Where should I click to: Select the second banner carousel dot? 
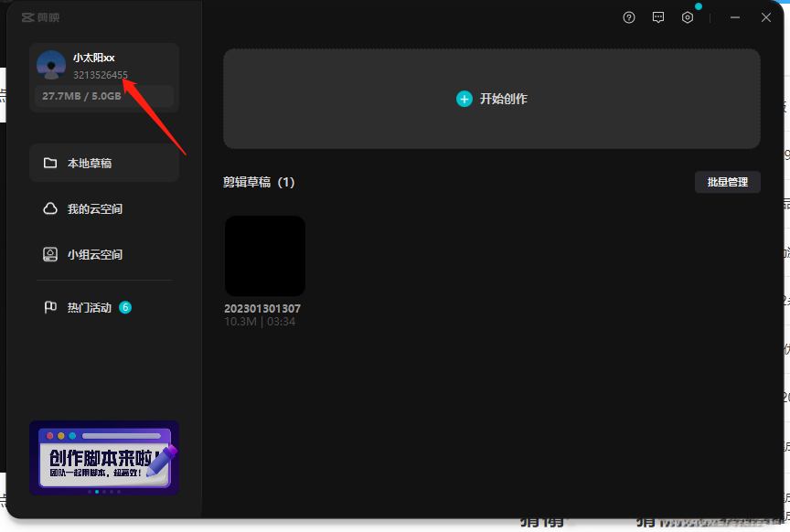coord(97,492)
